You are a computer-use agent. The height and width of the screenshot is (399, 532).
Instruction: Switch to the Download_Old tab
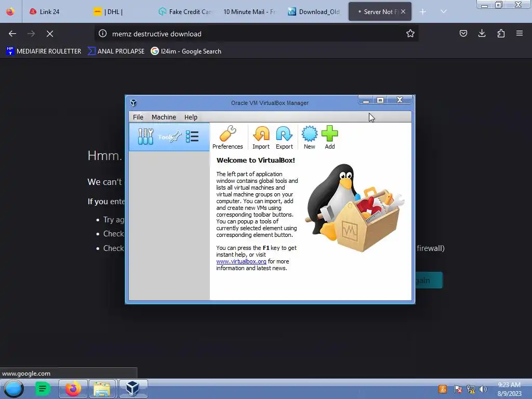[313, 12]
